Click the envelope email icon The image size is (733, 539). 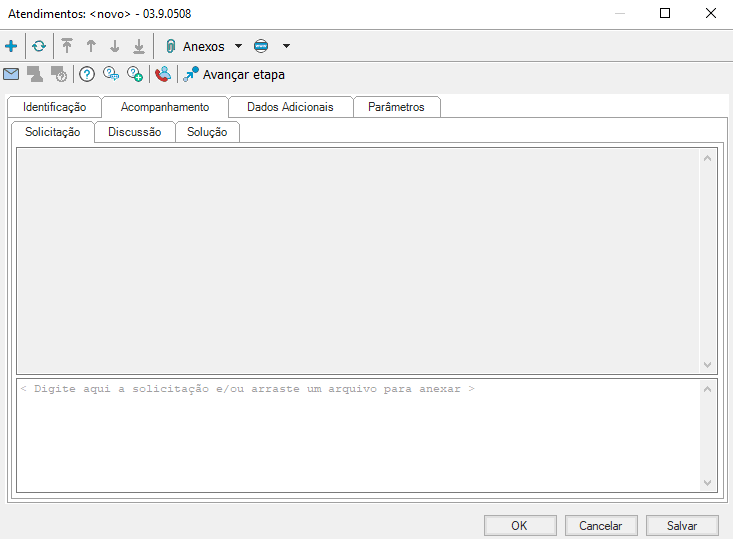(x=11, y=74)
